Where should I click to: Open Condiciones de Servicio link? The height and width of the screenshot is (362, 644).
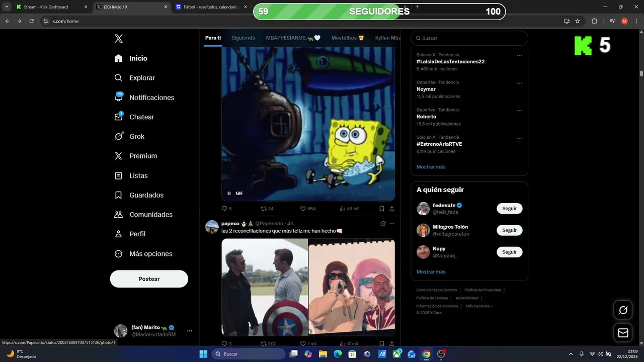click(436, 290)
